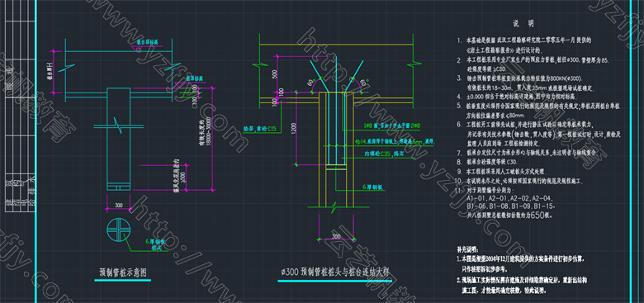Select the 300 width dimension under left pile
This screenshot has width=644, height=303.
[x=118, y=205]
